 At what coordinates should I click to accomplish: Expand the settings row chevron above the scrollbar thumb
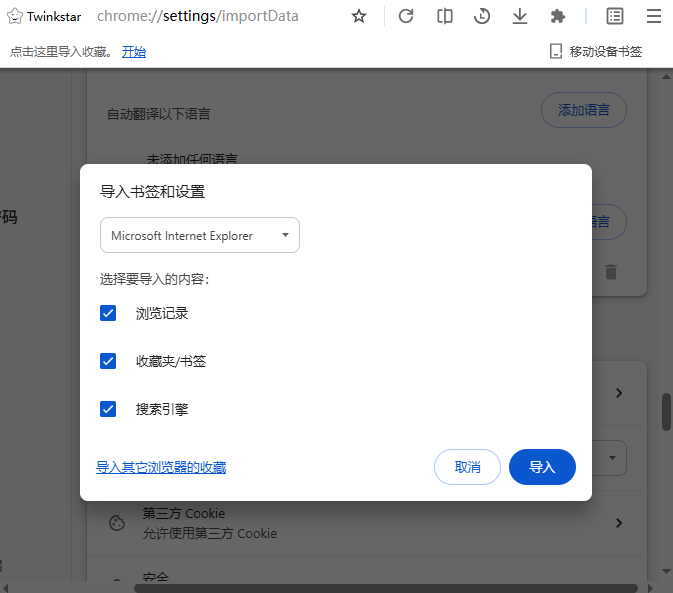click(x=619, y=393)
